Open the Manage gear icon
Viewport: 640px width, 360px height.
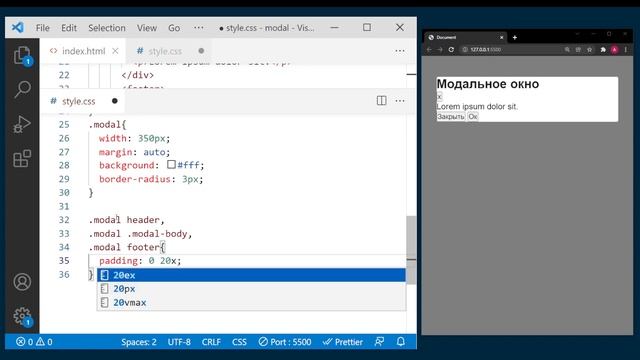click(22, 316)
